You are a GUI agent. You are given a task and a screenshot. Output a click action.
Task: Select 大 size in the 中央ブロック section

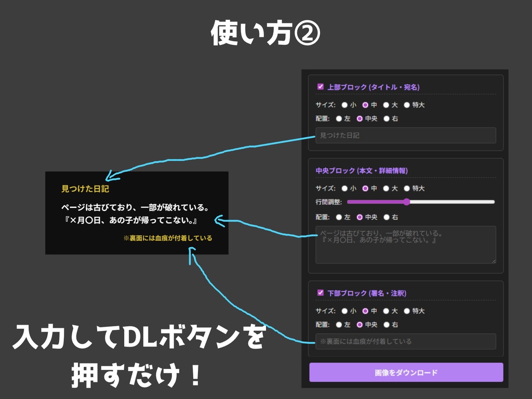pos(386,189)
